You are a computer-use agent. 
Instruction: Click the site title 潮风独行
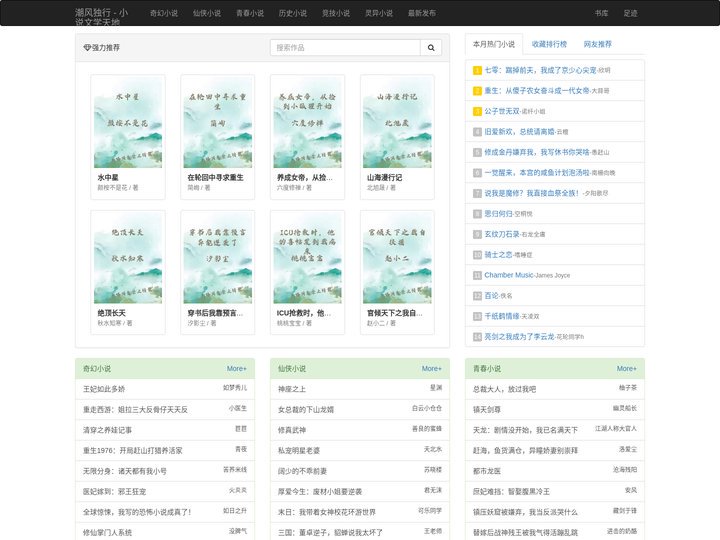pyautogui.click(x=102, y=17)
